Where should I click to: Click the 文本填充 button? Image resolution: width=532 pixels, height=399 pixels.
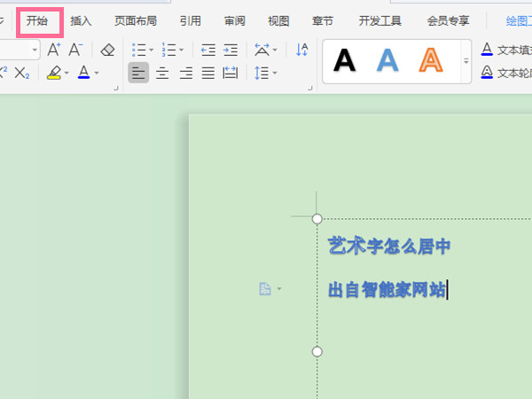coord(505,50)
